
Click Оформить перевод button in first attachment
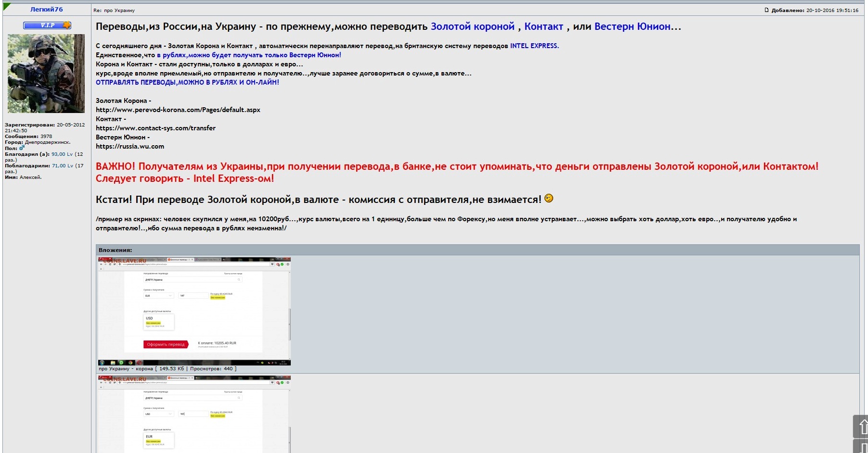click(166, 344)
